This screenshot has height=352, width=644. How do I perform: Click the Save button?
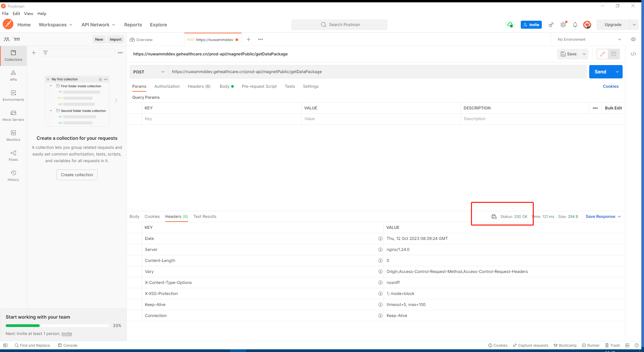pyautogui.click(x=569, y=54)
